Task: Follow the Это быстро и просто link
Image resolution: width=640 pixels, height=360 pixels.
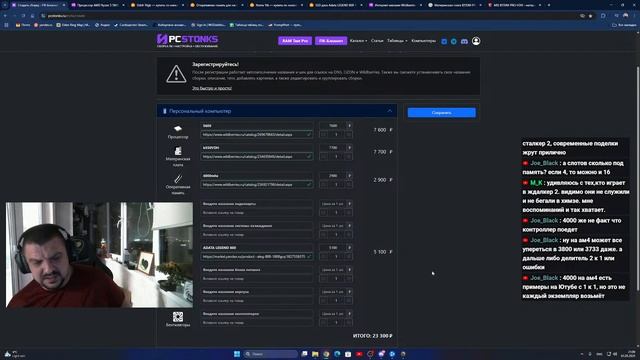Action: [212, 88]
